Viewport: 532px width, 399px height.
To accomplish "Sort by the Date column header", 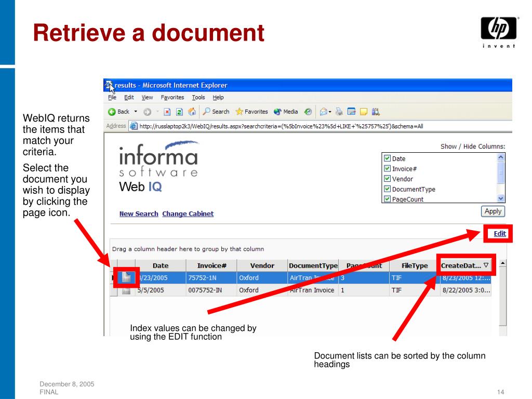I will point(161,265).
